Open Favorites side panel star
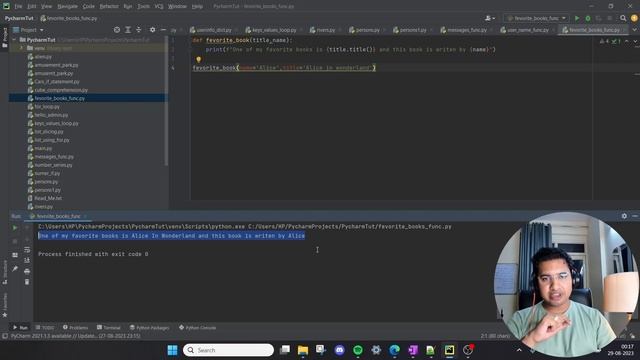Image resolution: width=640 pixels, height=360 pixels. 5,315
